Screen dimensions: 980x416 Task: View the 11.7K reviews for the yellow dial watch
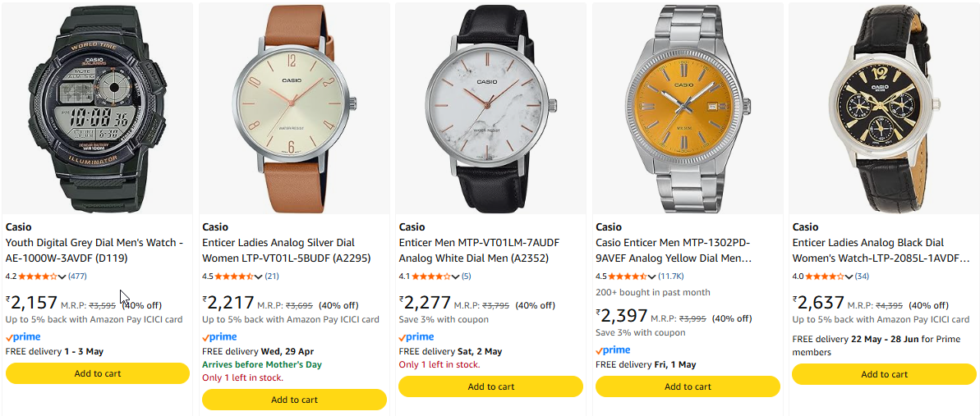pyautogui.click(x=671, y=277)
